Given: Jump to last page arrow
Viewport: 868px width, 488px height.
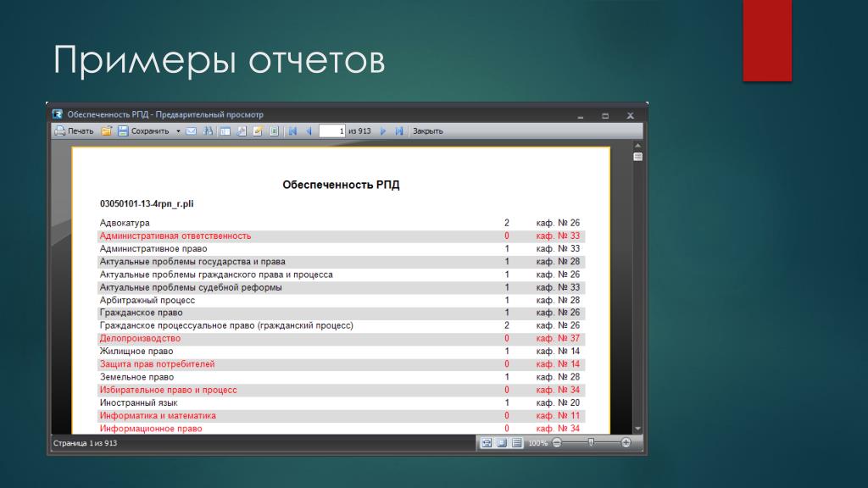Looking at the screenshot, I should point(398,131).
